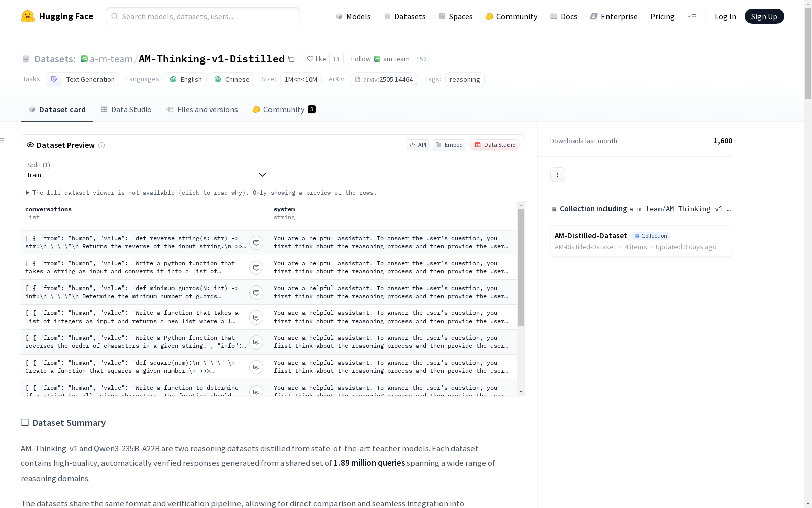Viewport: 812px width, 508px height.
Task: Open the three-dot options menu in sidebar
Action: tap(558, 175)
